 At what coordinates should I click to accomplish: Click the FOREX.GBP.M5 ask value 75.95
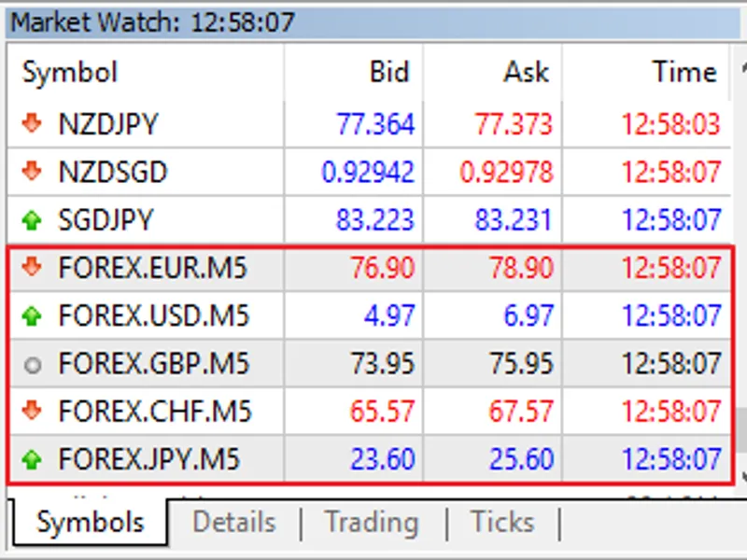521,364
